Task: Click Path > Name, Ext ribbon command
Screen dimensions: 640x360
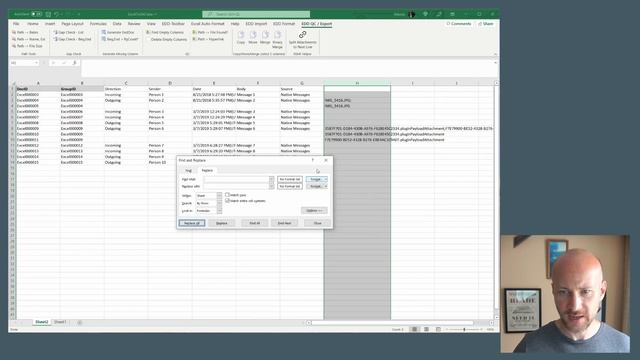Action: [x=29, y=39]
